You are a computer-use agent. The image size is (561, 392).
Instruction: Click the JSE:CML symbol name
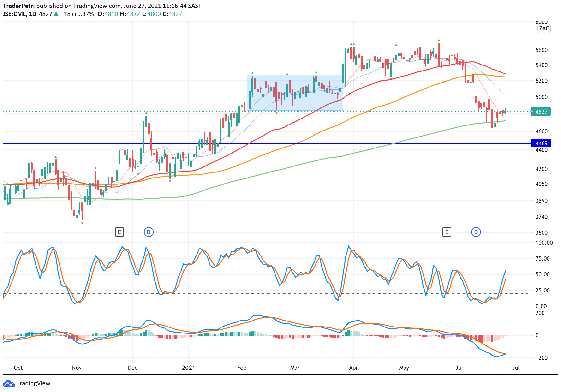click(x=14, y=14)
